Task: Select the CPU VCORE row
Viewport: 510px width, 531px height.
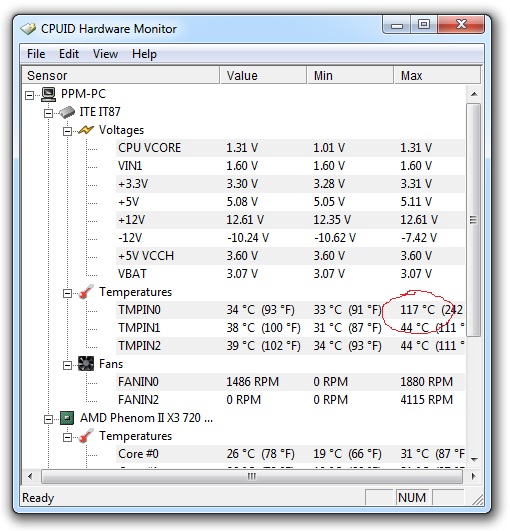Action: tap(290, 148)
